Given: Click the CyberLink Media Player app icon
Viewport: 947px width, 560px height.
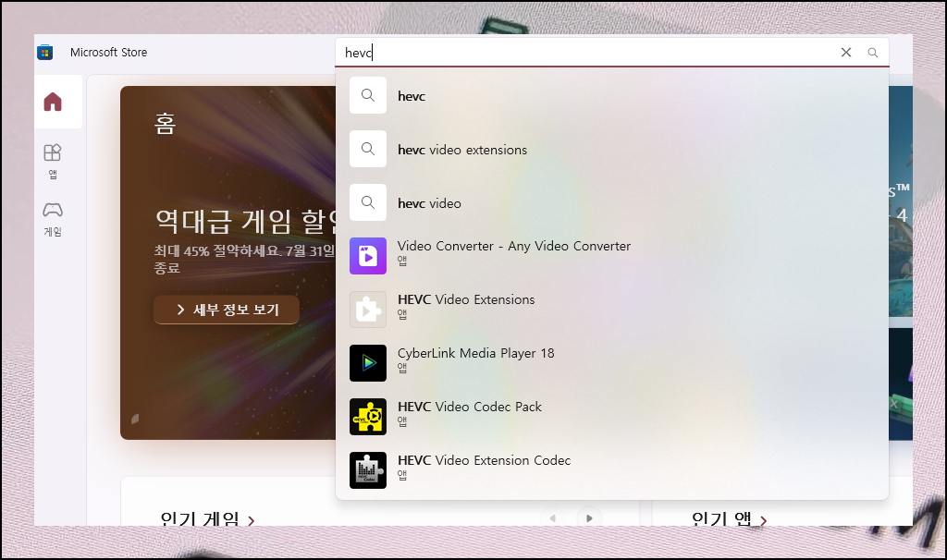Looking at the screenshot, I should point(368,363).
